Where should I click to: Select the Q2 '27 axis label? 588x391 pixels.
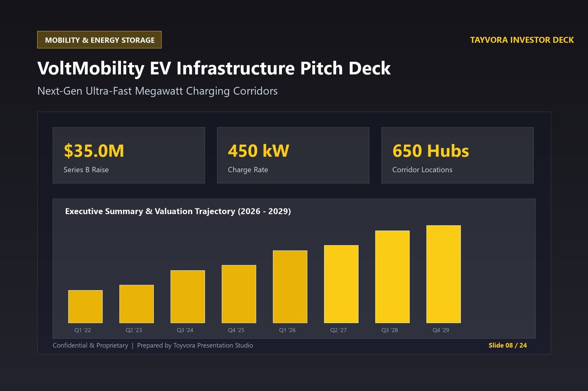(338, 330)
